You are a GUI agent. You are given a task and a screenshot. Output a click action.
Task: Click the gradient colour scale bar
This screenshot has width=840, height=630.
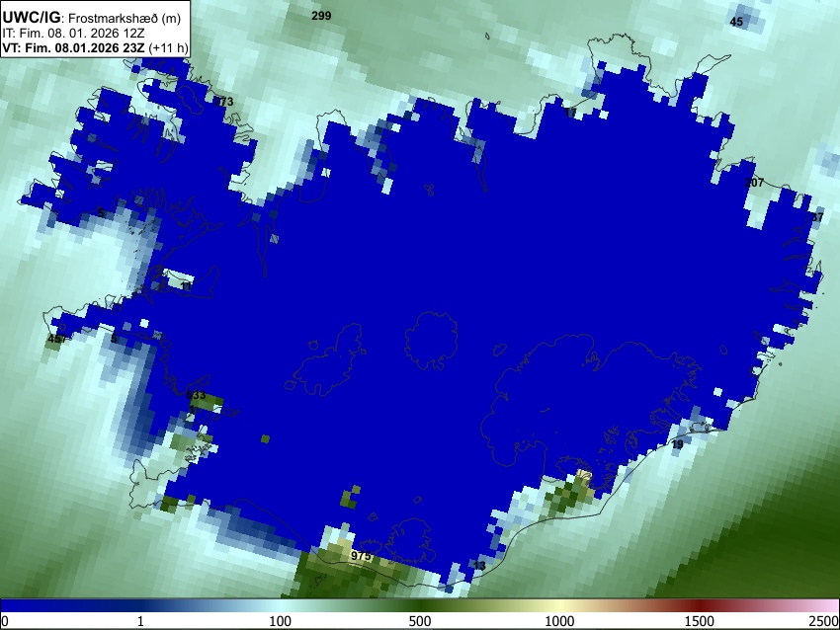pyautogui.click(x=420, y=605)
